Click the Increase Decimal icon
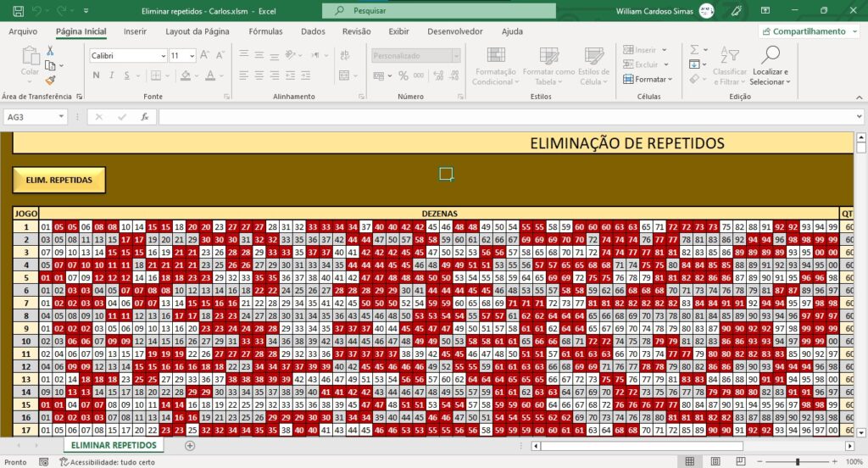Viewport: 868px width, 468px height. (x=438, y=75)
